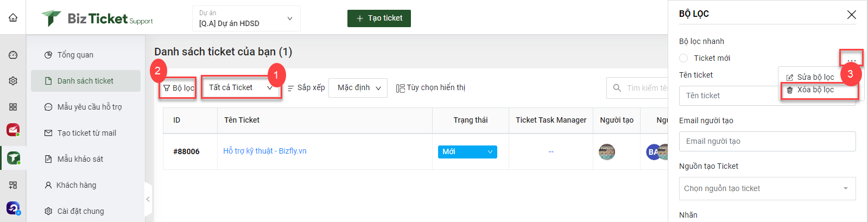Open "Chọn nguồn tạo ticket" combo box
This screenshot has width=868, height=222.
(x=767, y=188)
